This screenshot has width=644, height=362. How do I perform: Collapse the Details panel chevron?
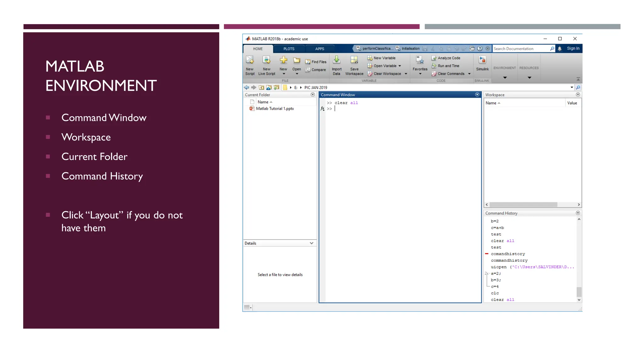point(311,243)
